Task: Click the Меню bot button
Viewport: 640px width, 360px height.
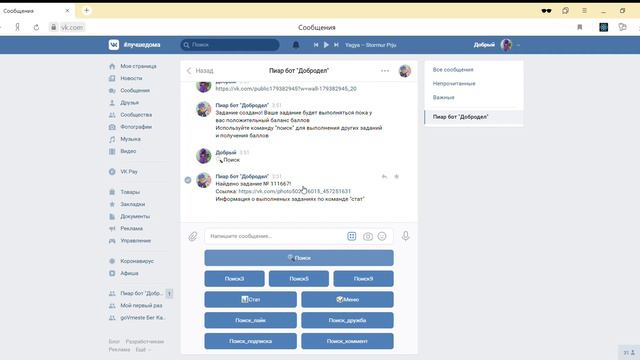Action: coord(347,300)
